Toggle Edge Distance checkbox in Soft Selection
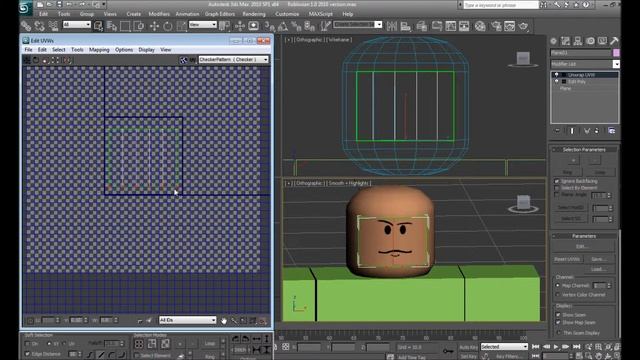This screenshot has height=360, width=640. (27, 354)
